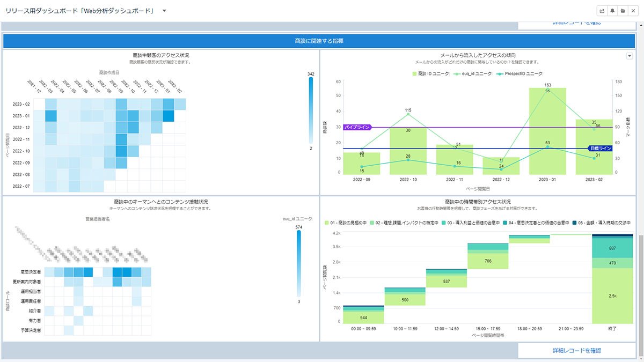Click the waterfall segment labeled 706
644x362 pixels.
pyautogui.click(x=488, y=261)
